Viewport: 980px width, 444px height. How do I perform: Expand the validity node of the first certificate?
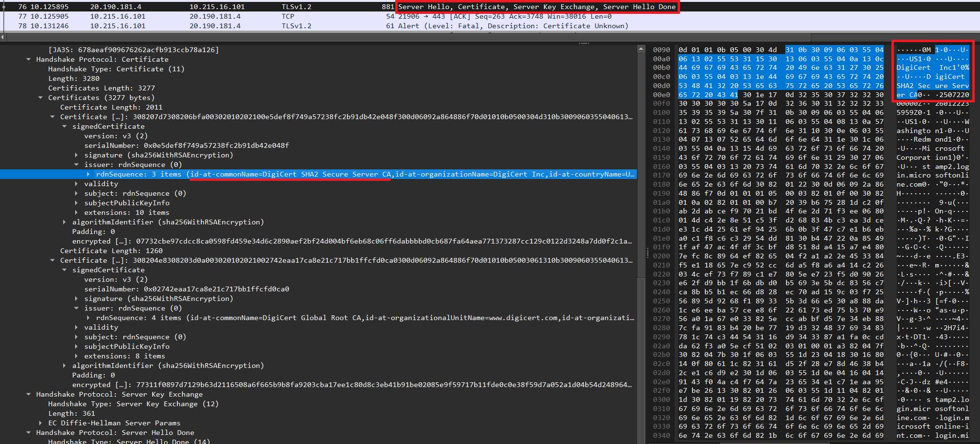point(77,184)
